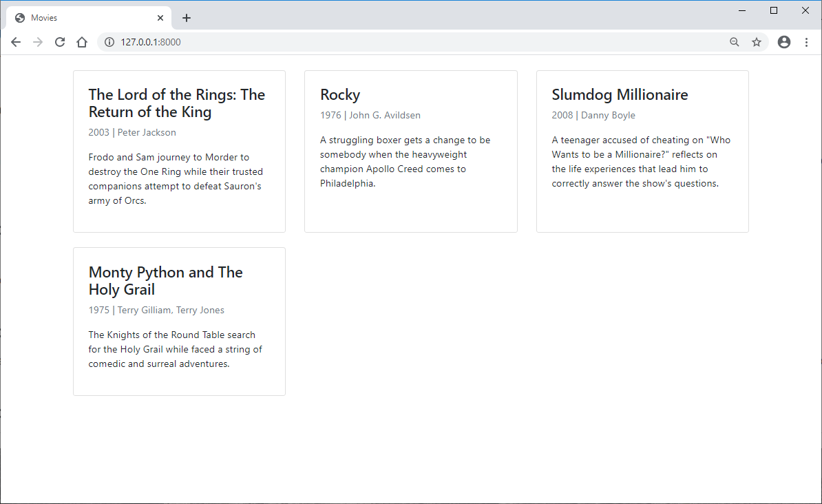Click the Slumdog Millionaire title
This screenshot has height=504, width=822.
tap(620, 95)
